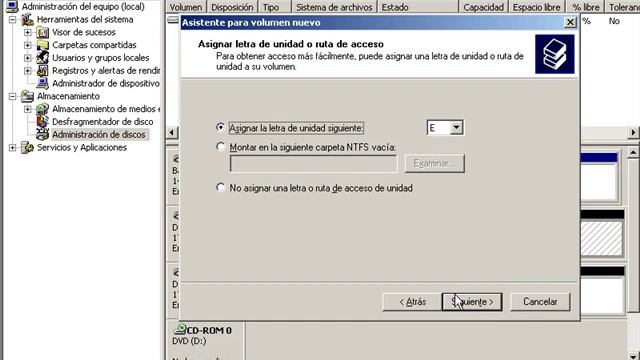
Task: Select Desfragmentador de disco tree item
Action: 102,122
